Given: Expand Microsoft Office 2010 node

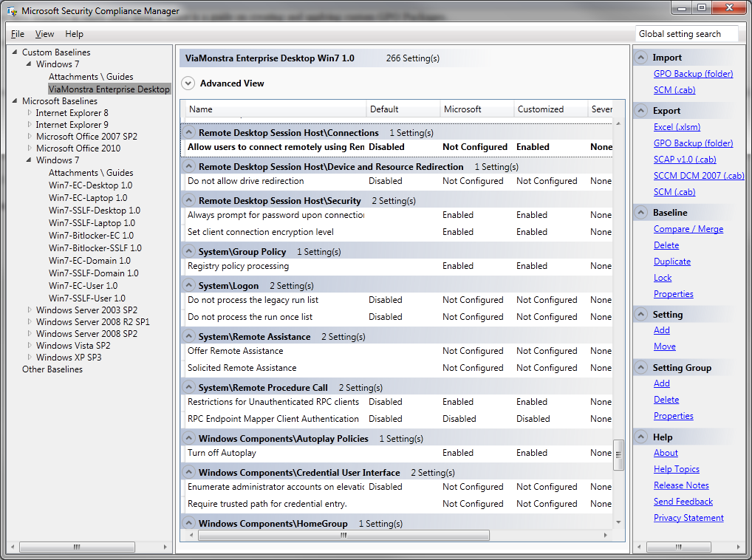Looking at the screenshot, I should 30,148.
